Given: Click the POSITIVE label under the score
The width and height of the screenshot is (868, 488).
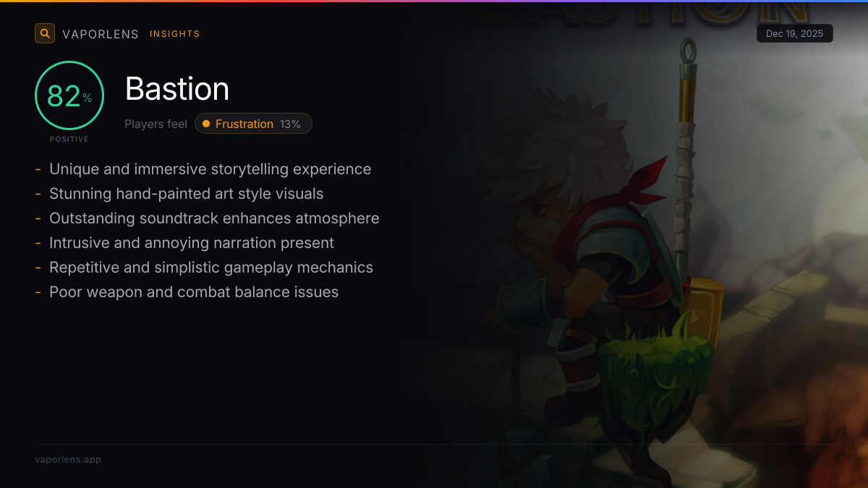Looking at the screenshot, I should pyautogui.click(x=69, y=139).
